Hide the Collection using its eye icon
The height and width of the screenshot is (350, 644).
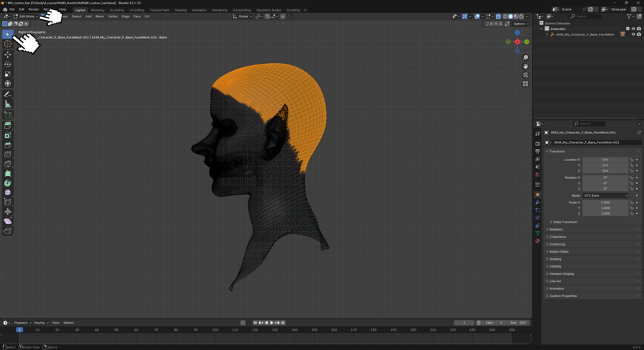(633, 29)
